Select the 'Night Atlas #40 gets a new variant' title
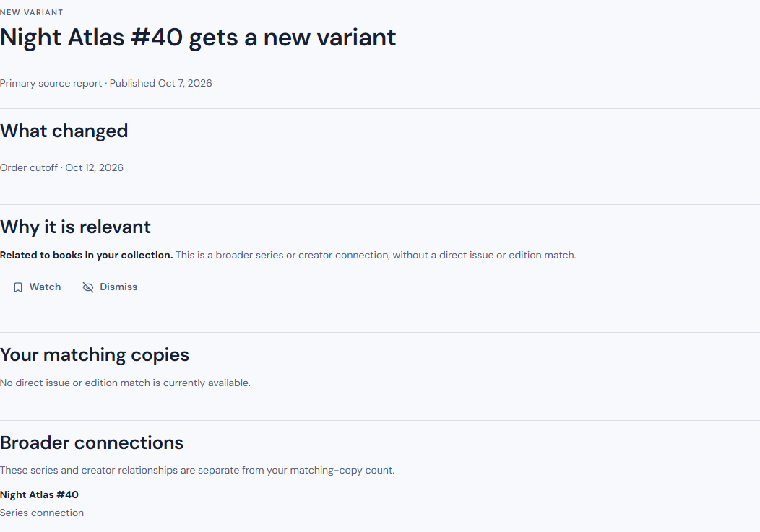 click(x=198, y=38)
